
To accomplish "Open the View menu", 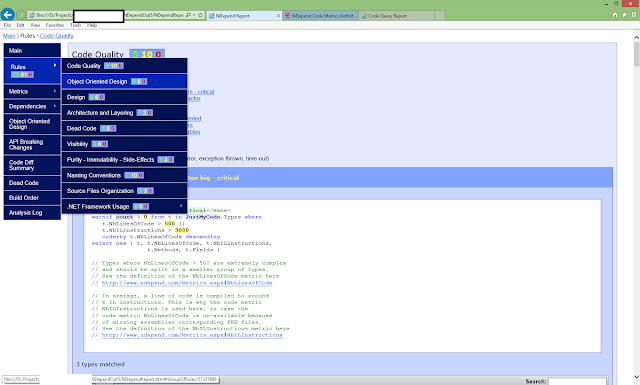I will tap(35, 25).
